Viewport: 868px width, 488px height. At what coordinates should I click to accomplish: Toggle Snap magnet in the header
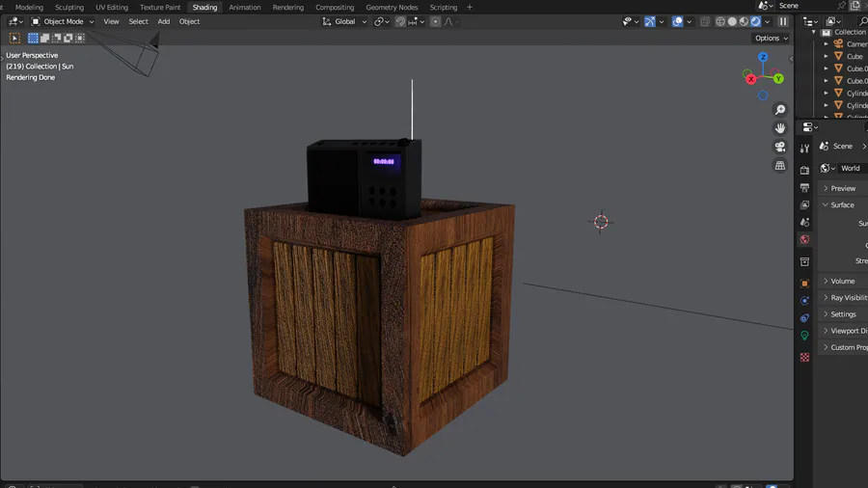(x=400, y=21)
